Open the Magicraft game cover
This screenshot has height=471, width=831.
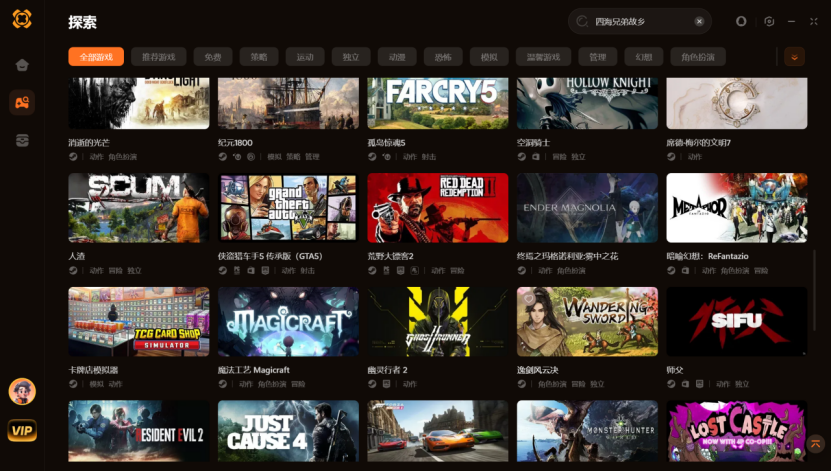click(288, 322)
